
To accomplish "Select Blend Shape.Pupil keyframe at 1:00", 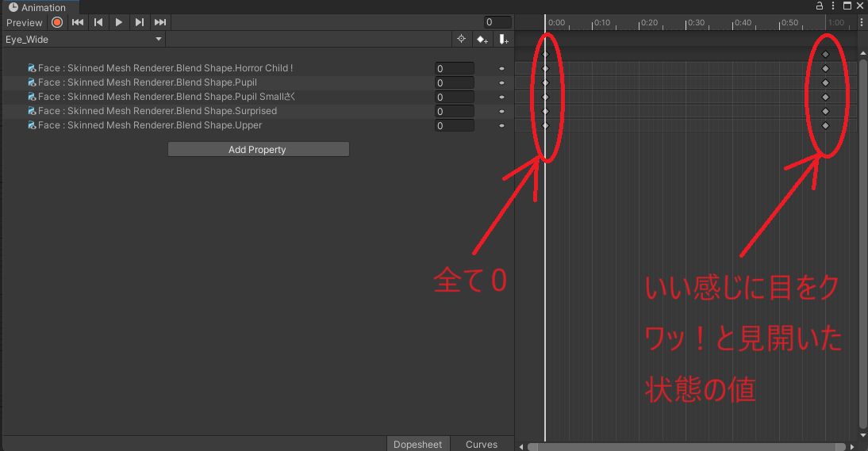I will point(825,83).
